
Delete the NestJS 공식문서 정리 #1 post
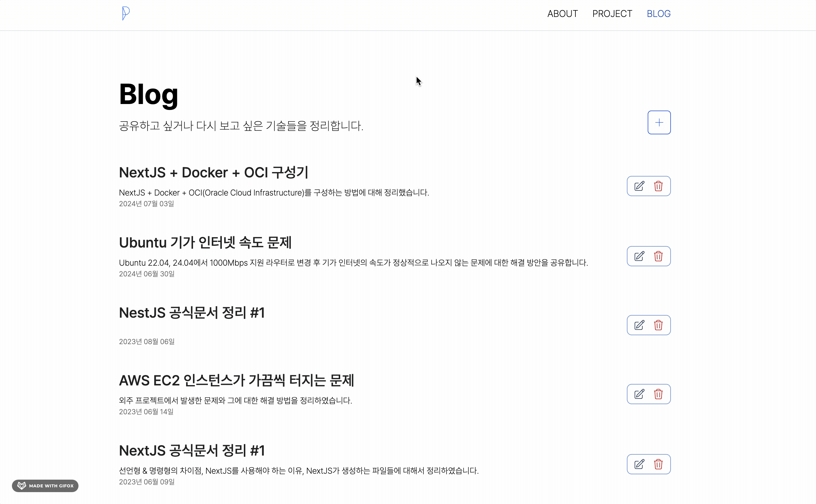(658, 325)
